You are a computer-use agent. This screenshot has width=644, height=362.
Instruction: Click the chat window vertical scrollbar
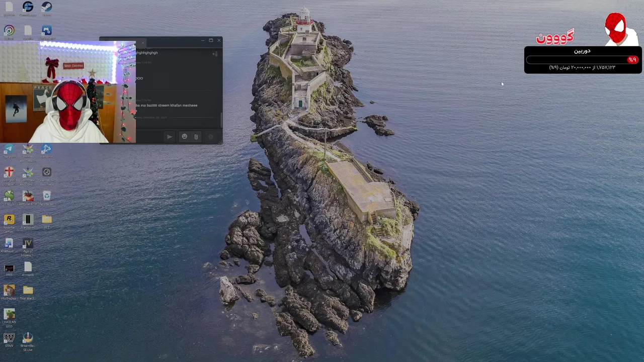pyautogui.click(x=221, y=120)
